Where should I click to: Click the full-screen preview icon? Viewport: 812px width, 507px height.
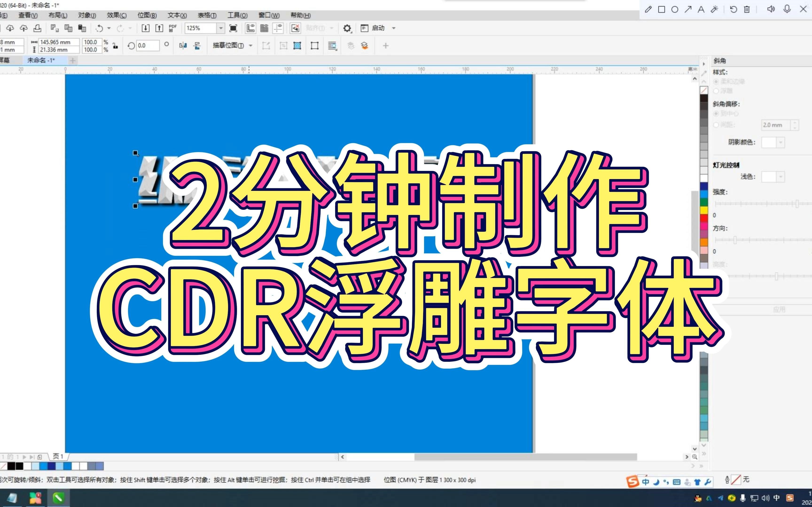click(233, 28)
